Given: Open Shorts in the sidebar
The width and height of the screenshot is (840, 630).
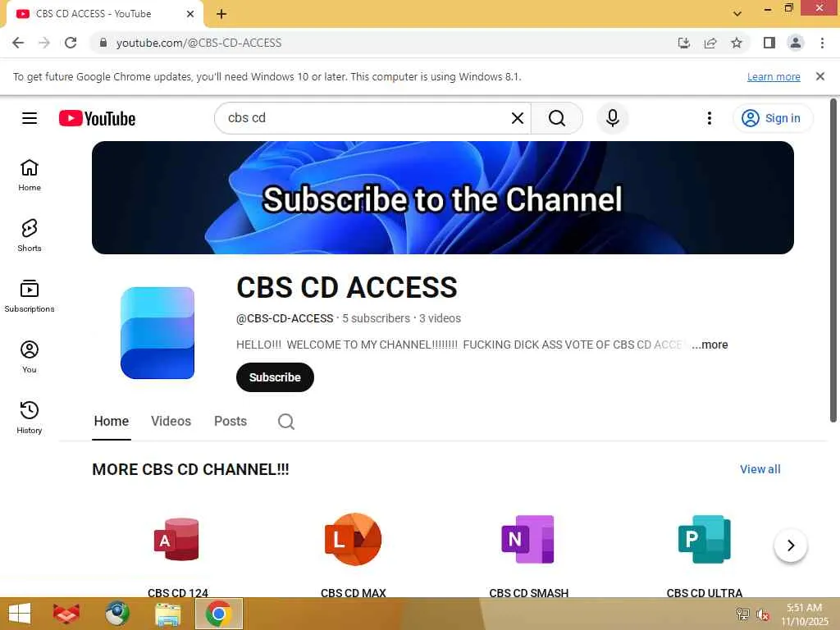Looking at the screenshot, I should pyautogui.click(x=30, y=235).
